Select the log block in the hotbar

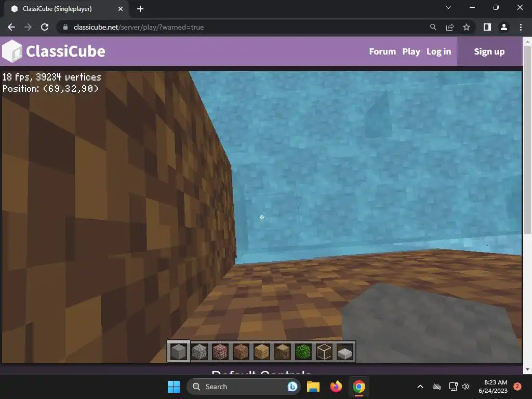pyautogui.click(x=282, y=352)
